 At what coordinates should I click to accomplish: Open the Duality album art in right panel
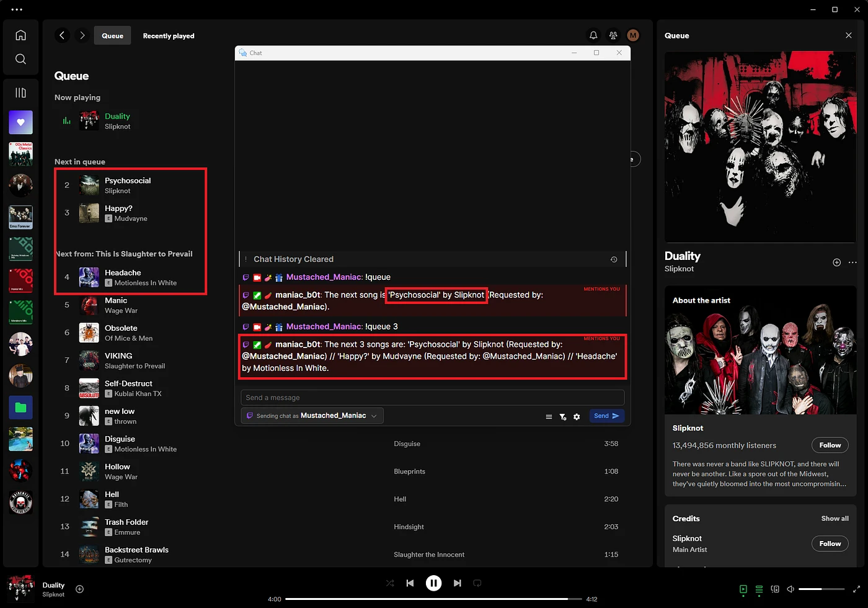(760, 147)
